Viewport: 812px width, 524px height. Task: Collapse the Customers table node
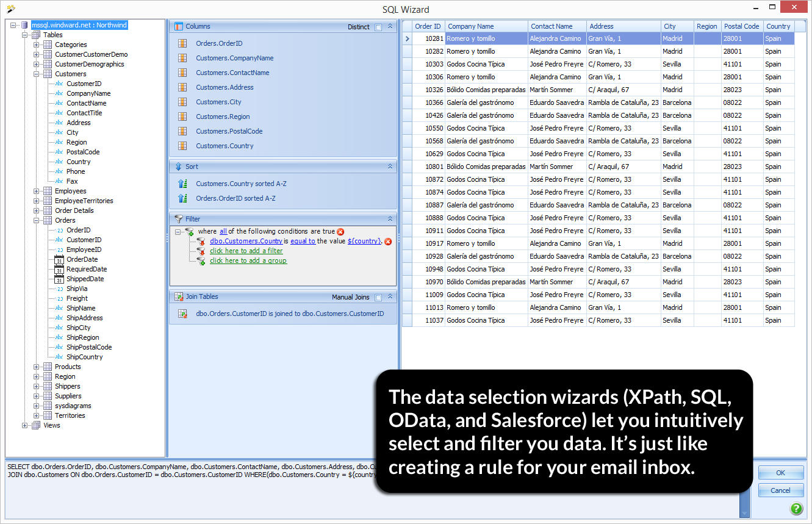pos(37,74)
